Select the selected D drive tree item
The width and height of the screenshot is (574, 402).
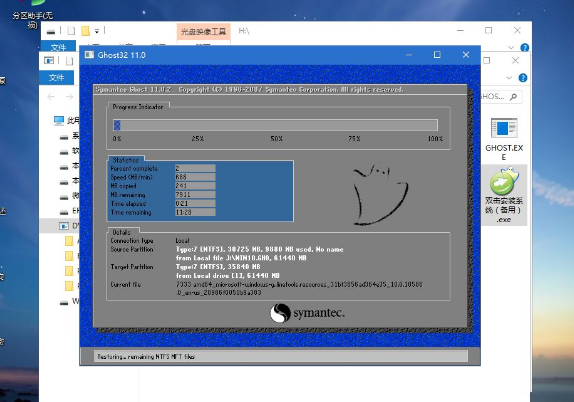point(59,226)
